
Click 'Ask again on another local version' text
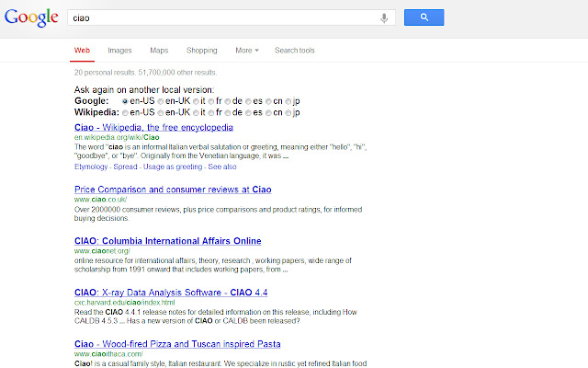point(144,90)
